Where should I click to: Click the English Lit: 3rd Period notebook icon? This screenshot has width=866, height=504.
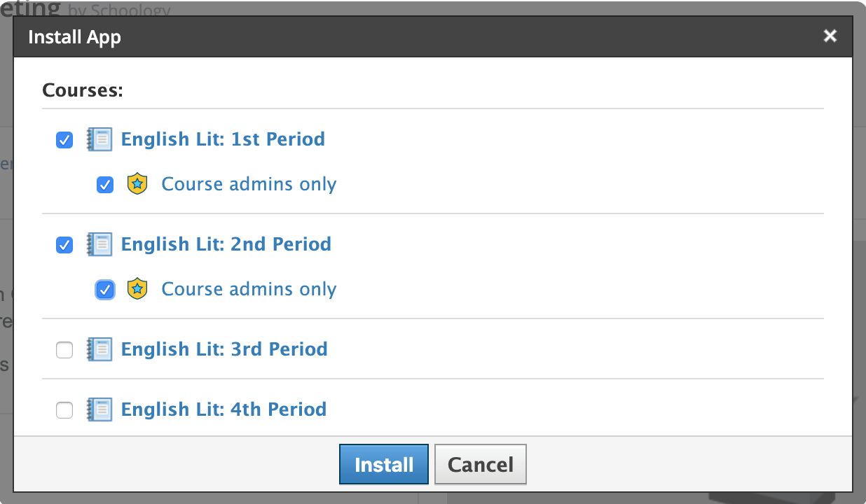point(99,349)
